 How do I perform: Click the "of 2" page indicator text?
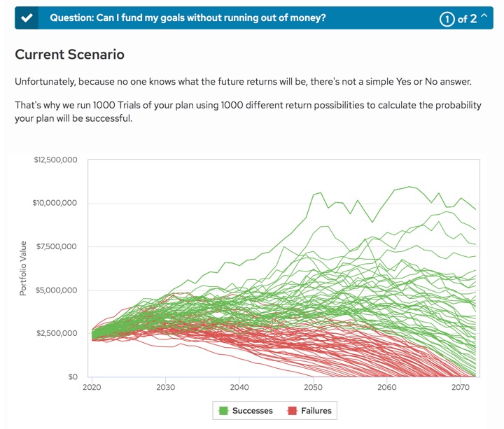point(467,19)
